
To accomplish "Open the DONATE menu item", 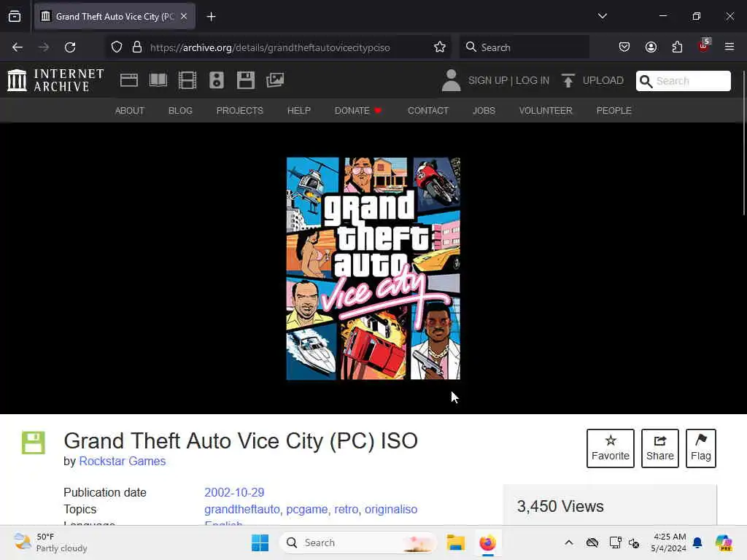I will pyautogui.click(x=358, y=111).
